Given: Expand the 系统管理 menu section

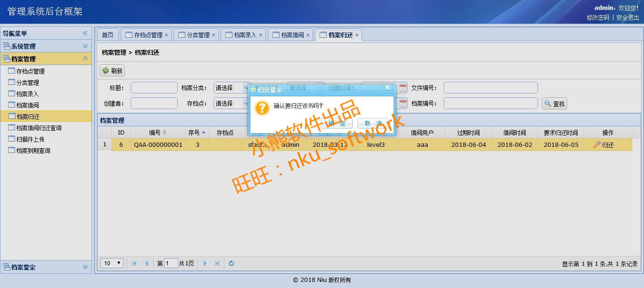Looking at the screenshot, I should click(85, 46).
